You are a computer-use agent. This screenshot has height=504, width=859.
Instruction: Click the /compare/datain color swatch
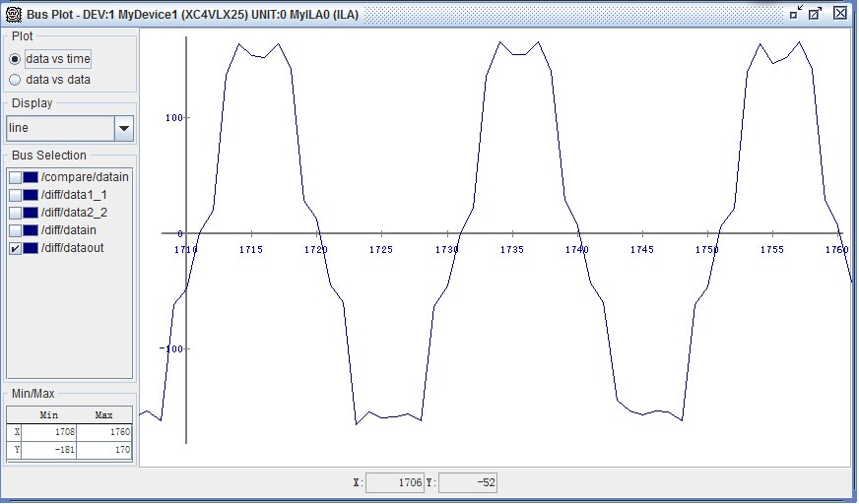pos(31,177)
